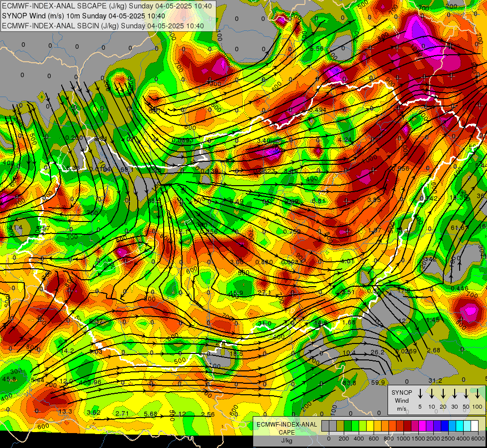Click the SYNOP wind arrow labeled 20
This screenshot has height=448, width=487.
[x=443, y=394]
